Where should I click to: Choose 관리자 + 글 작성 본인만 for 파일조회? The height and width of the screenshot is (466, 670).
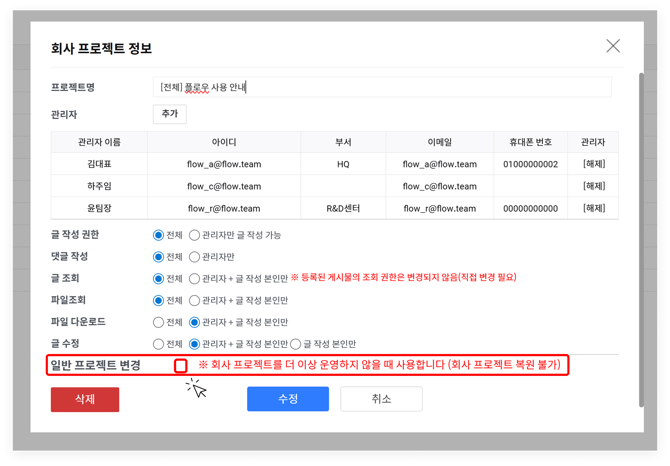pos(195,301)
